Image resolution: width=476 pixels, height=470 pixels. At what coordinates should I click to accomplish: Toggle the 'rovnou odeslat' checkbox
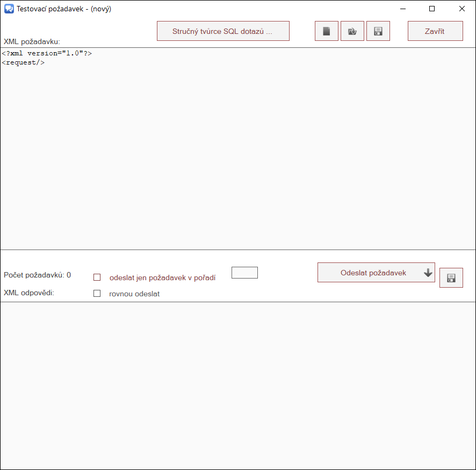click(x=97, y=294)
